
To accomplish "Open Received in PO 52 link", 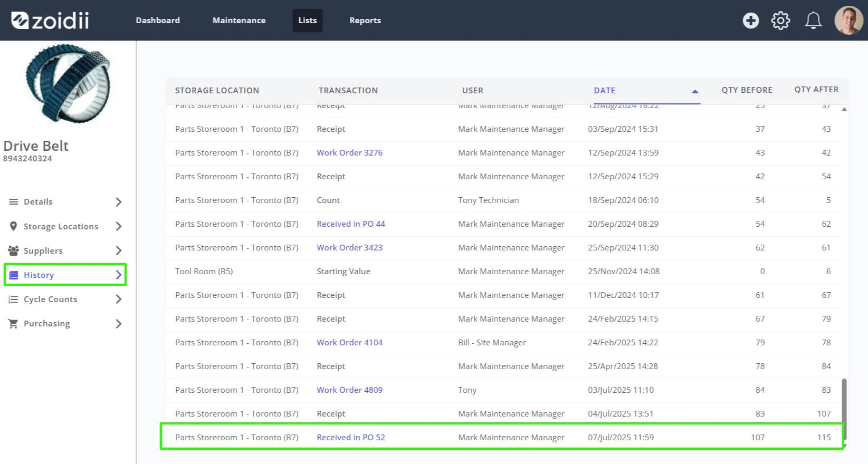I will 351,438.
